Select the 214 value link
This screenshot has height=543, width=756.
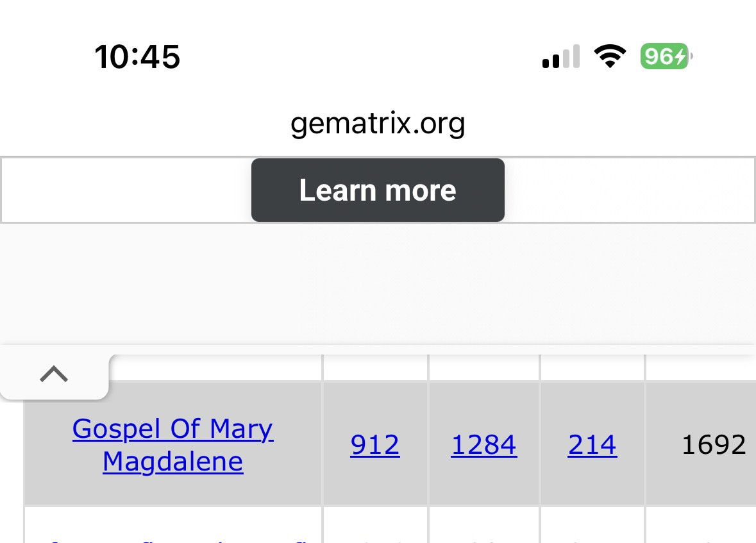click(x=592, y=445)
